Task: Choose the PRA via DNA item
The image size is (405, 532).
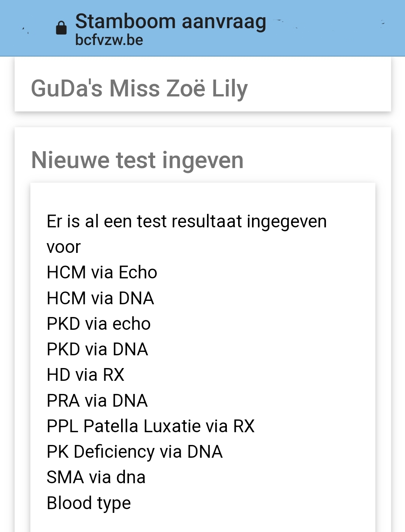Action: point(97,401)
